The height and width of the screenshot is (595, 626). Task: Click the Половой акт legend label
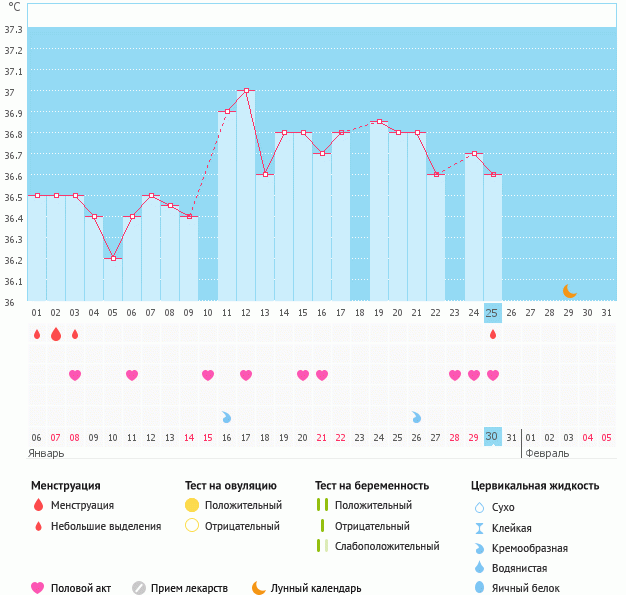(x=81, y=588)
